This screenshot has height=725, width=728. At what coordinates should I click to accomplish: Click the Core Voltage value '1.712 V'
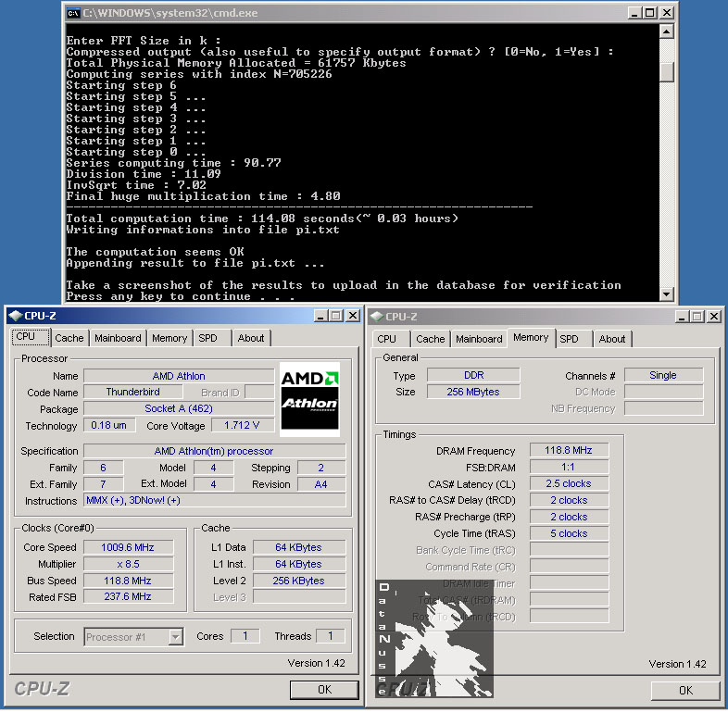click(243, 425)
